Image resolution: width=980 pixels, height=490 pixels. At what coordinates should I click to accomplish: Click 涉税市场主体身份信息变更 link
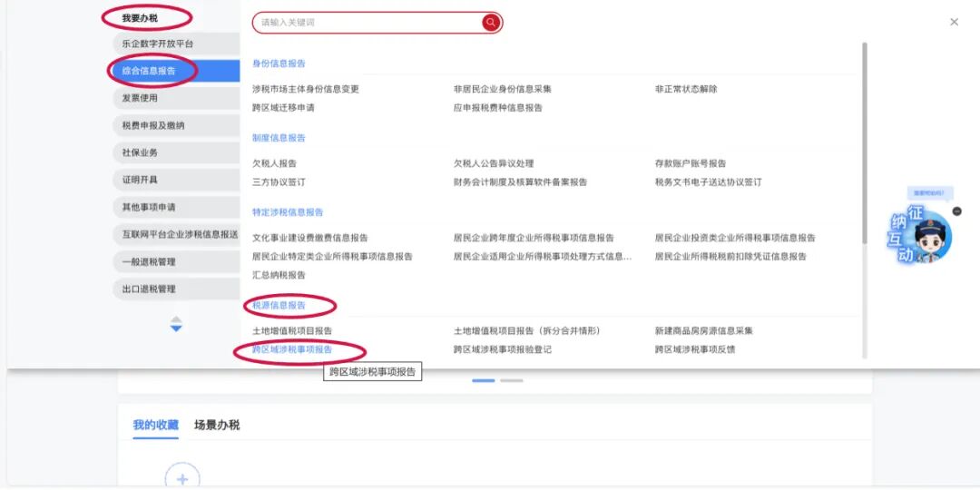click(306, 89)
